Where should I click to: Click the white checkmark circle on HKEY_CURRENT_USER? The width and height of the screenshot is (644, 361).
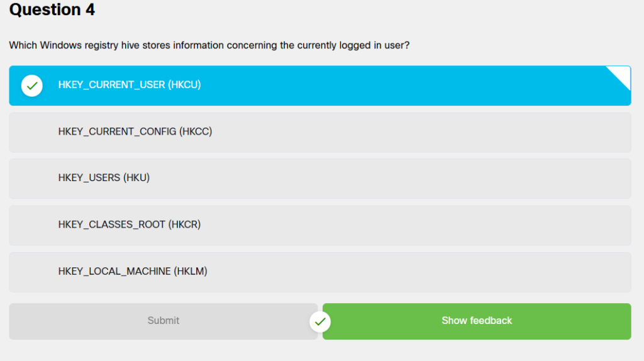(31, 86)
